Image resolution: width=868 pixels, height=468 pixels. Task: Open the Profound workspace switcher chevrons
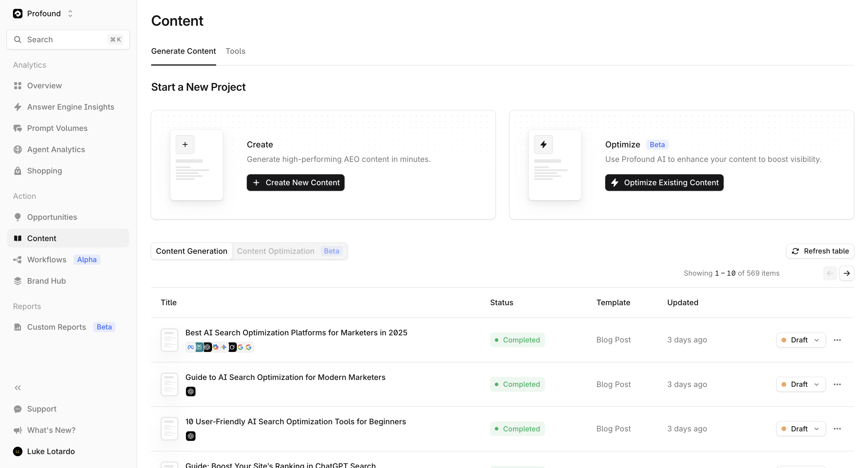(70, 14)
